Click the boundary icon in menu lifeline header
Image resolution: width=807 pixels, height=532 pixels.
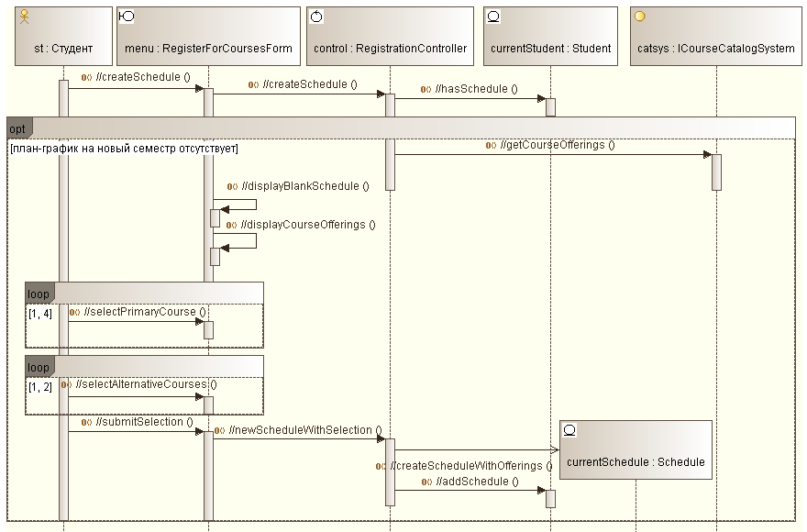[127, 17]
